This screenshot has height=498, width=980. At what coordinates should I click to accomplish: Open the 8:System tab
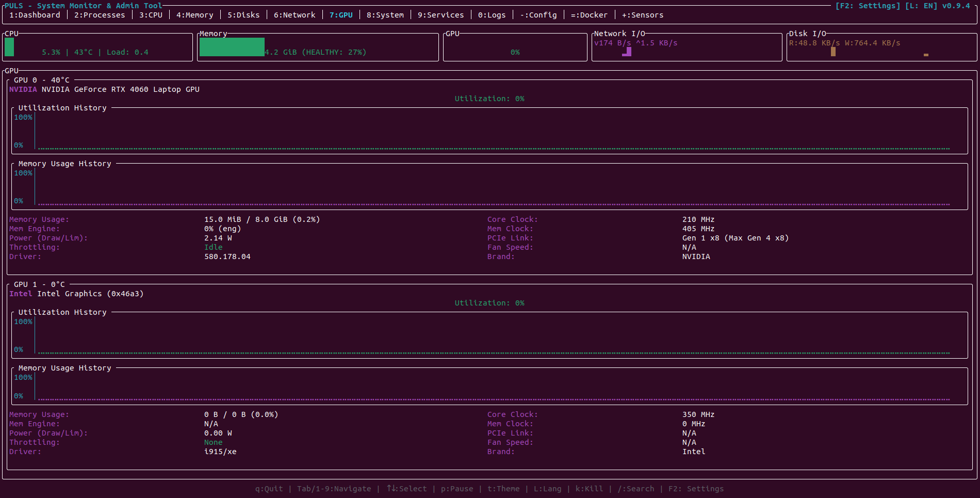point(385,15)
